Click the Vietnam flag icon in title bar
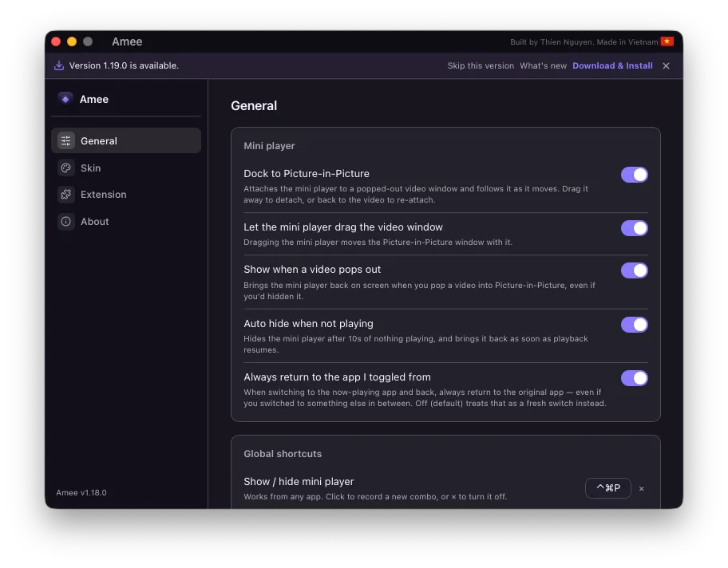728x568 pixels. 667,41
